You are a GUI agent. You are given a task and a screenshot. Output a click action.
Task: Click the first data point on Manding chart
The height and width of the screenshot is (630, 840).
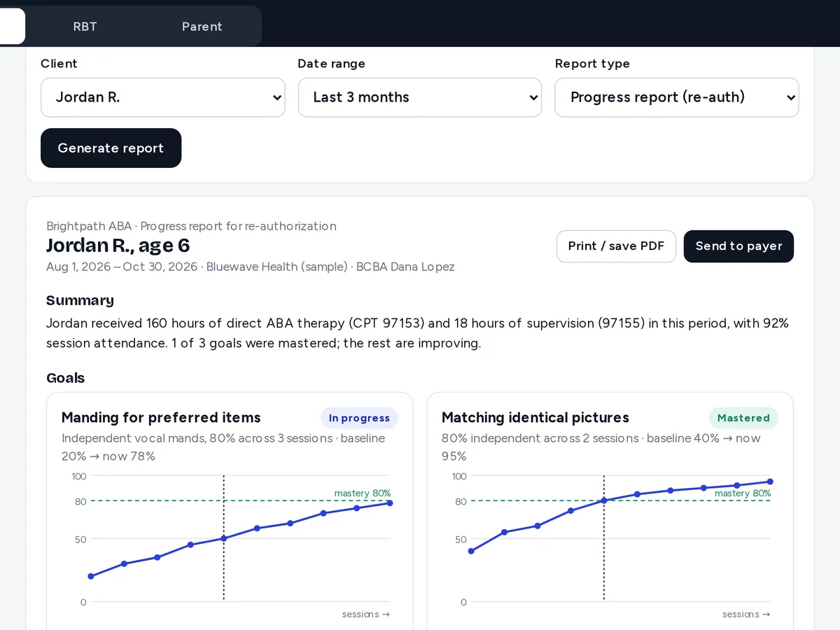[x=91, y=576]
